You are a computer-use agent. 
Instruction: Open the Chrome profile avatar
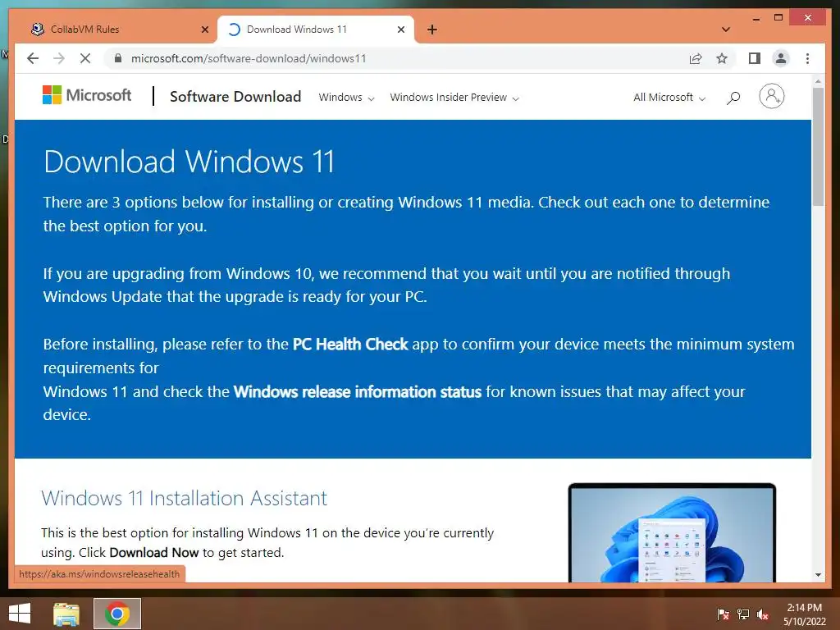click(781, 58)
